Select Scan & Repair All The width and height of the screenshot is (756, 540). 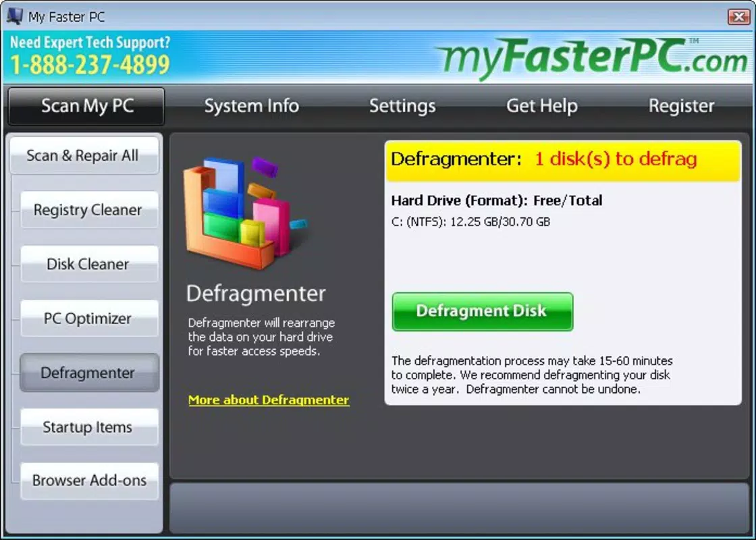point(84,156)
